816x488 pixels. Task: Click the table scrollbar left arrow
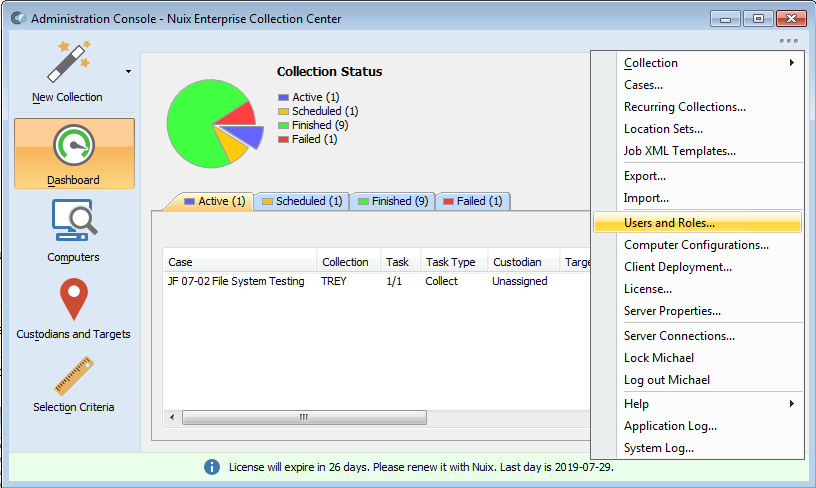point(172,417)
